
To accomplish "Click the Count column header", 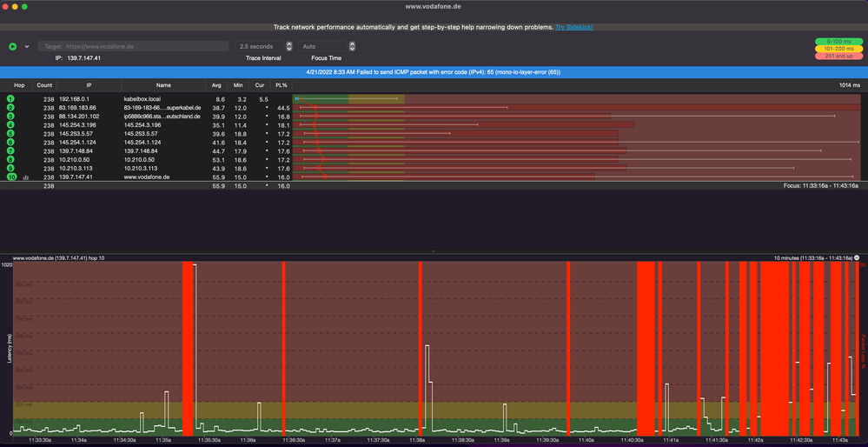I will (x=44, y=85).
